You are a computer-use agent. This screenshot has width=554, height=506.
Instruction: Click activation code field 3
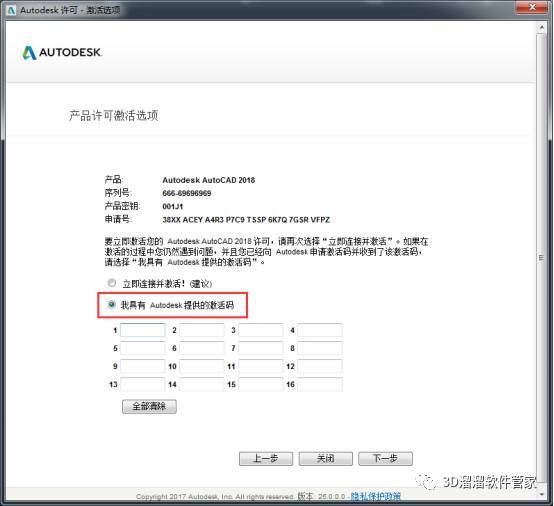[261, 330]
